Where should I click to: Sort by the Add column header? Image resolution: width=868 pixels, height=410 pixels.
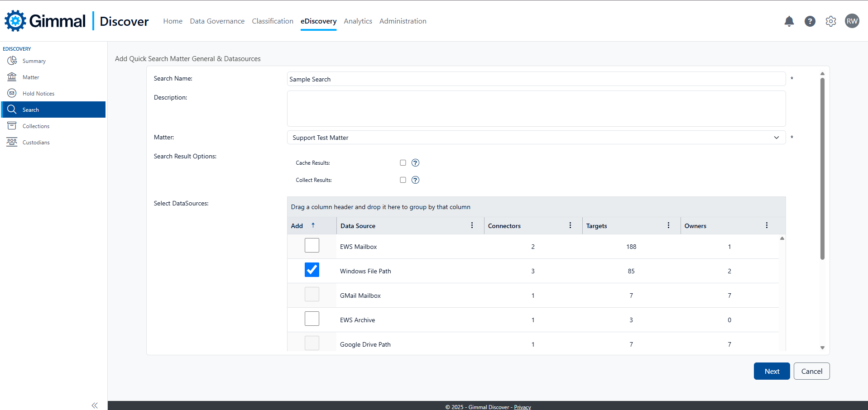pyautogui.click(x=297, y=226)
